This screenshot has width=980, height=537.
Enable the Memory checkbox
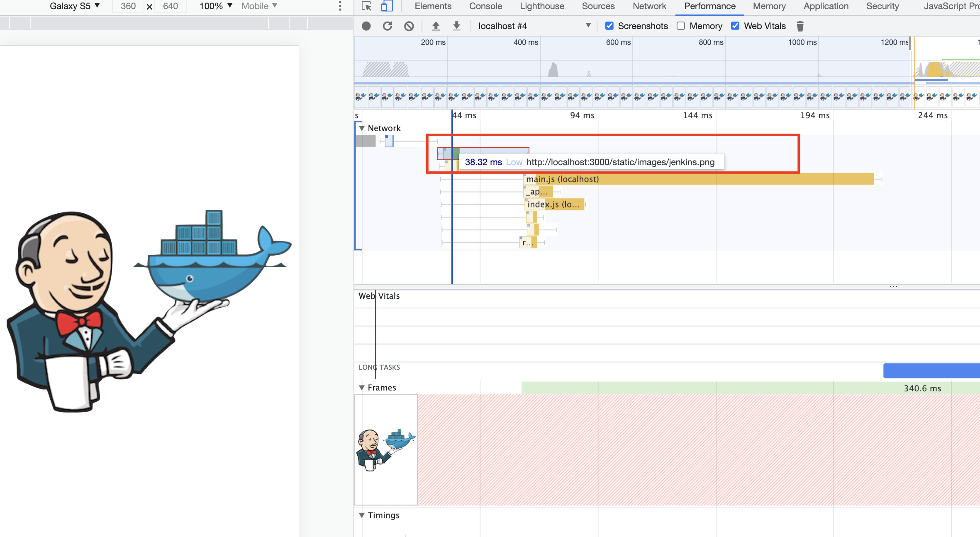(x=681, y=26)
